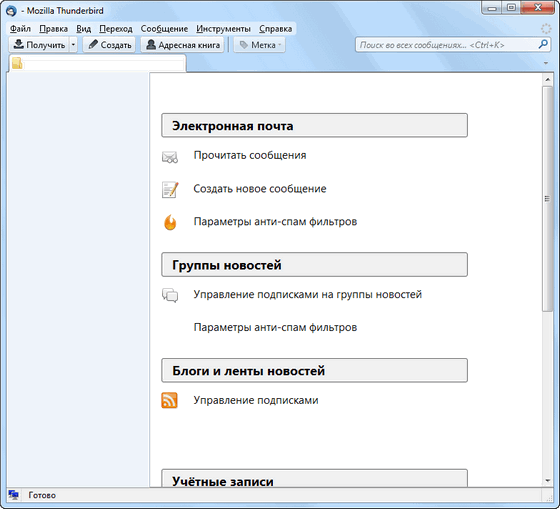Click the envelope icon beside Прочитать сообщения

tap(170, 157)
